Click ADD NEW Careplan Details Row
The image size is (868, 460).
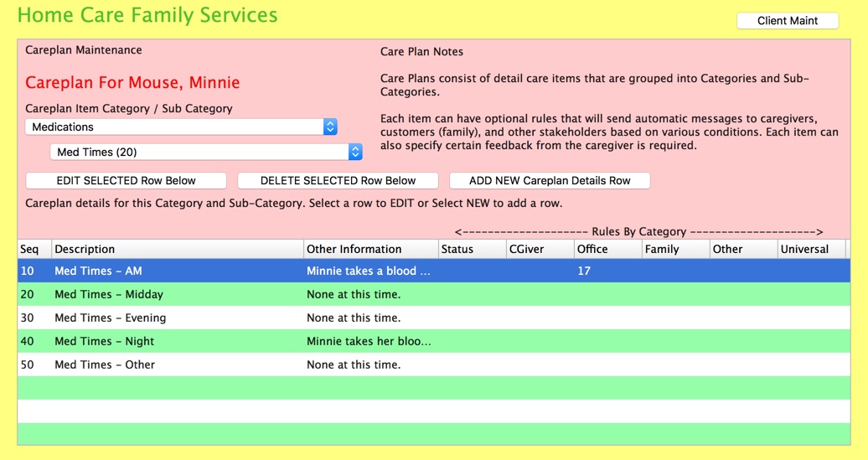[550, 181]
